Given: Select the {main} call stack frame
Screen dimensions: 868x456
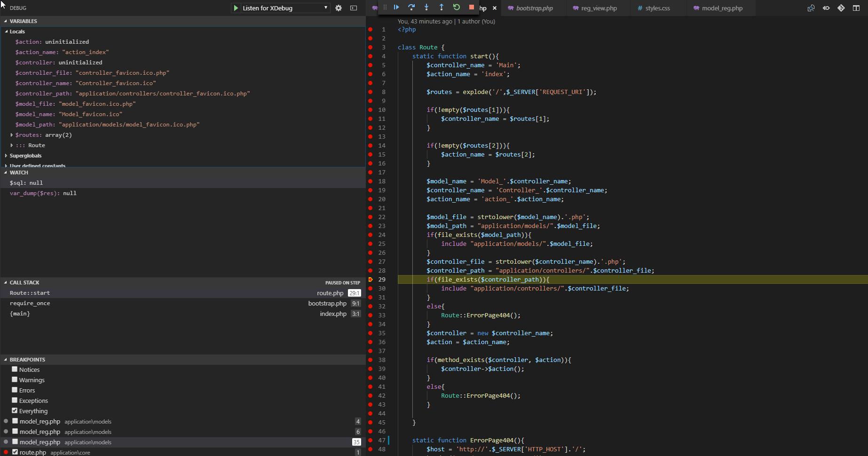Looking at the screenshot, I should pyautogui.click(x=183, y=314).
